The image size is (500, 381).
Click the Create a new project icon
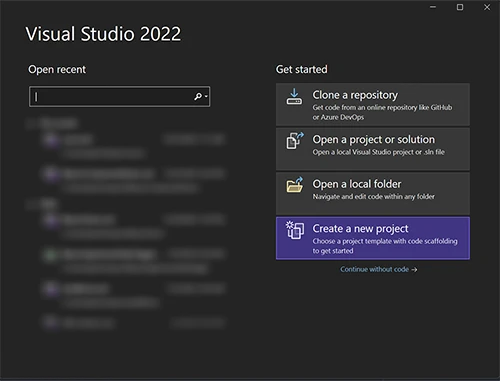coord(295,230)
